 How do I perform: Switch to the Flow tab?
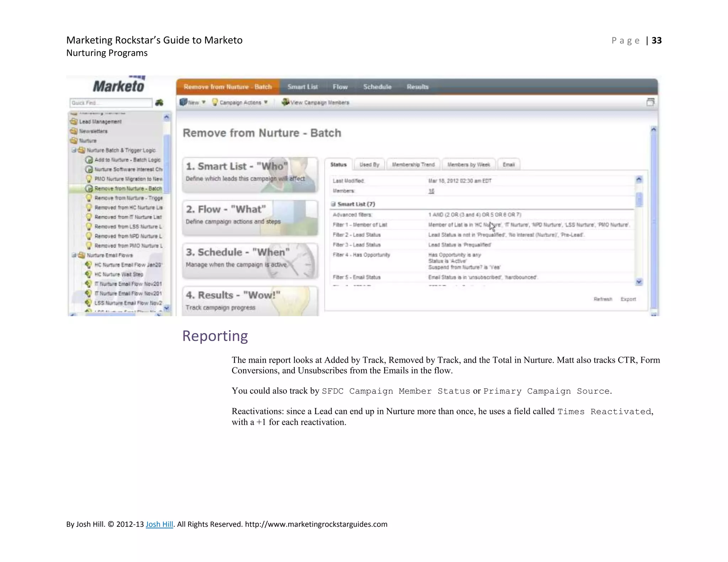pyautogui.click(x=340, y=87)
